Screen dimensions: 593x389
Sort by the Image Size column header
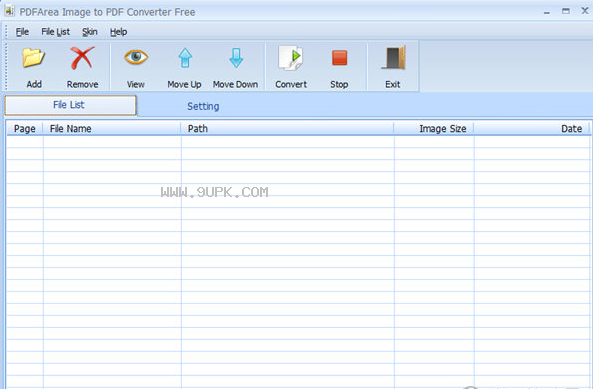point(434,129)
